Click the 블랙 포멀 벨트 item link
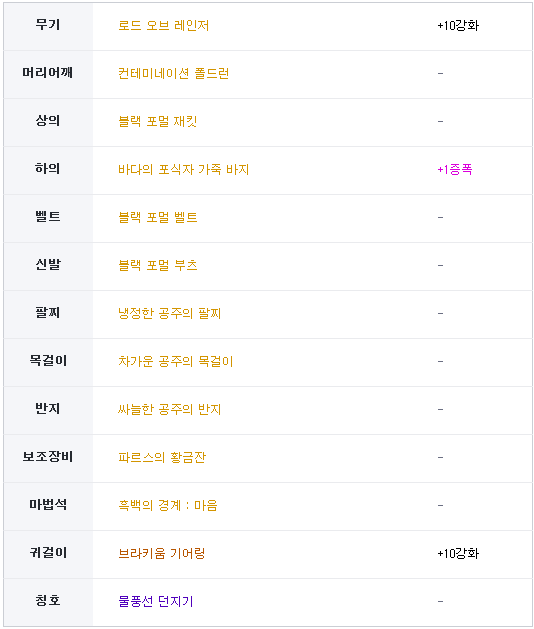534x629 pixels. [x=158, y=217]
